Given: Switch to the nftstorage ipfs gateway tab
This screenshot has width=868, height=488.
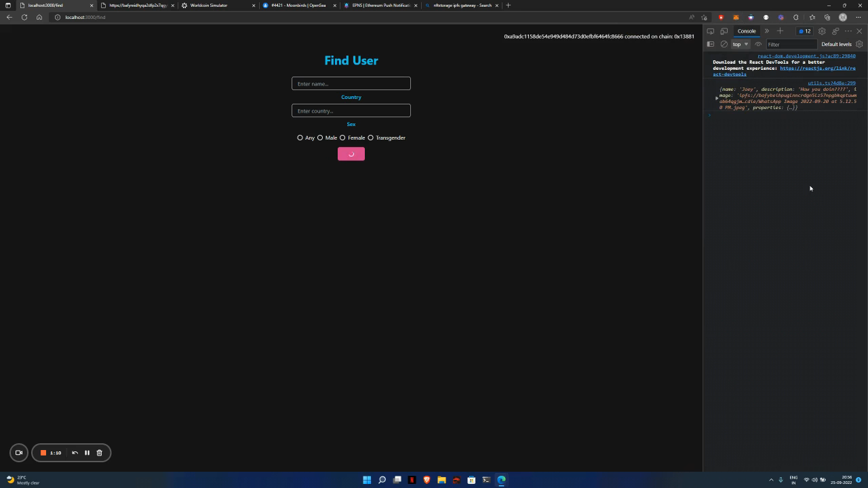Looking at the screenshot, I should coord(461,5).
